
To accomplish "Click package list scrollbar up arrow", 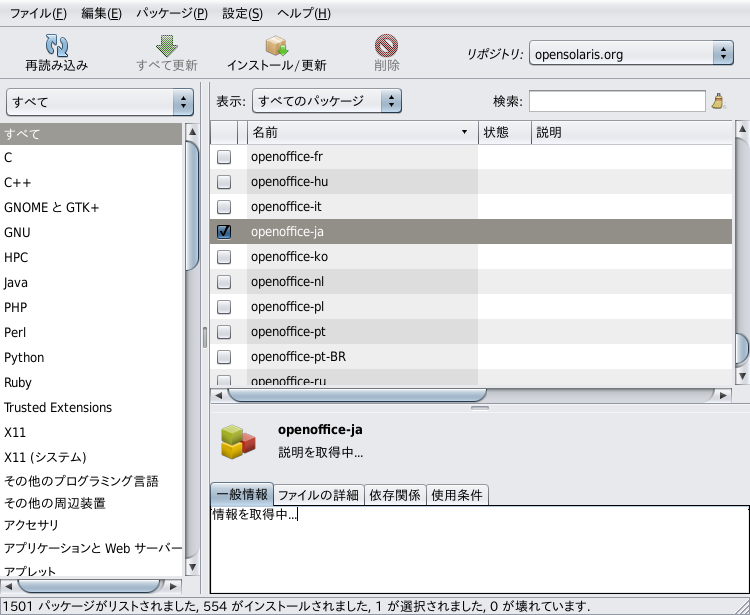I will [742, 128].
